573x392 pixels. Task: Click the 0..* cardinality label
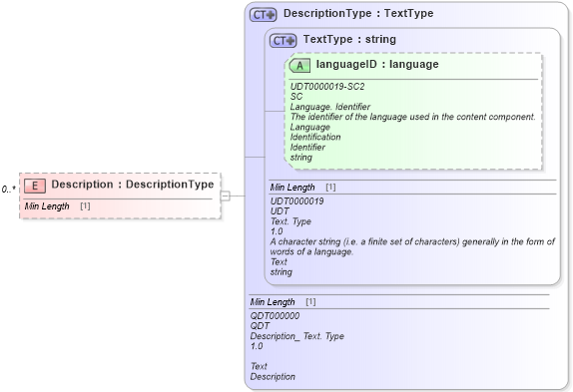tap(9, 190)
